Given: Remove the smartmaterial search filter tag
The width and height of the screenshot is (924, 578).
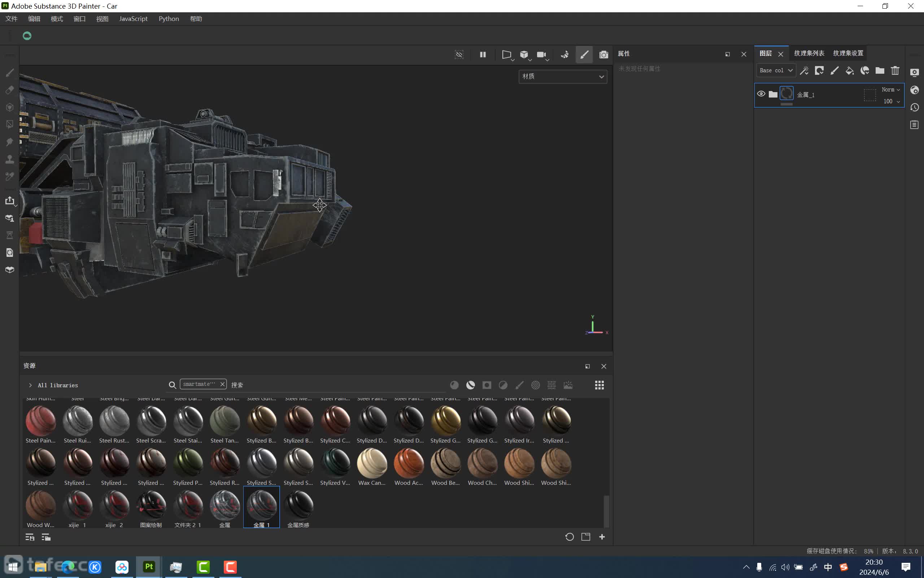Looking at the screenshot, I should point(222,384).
